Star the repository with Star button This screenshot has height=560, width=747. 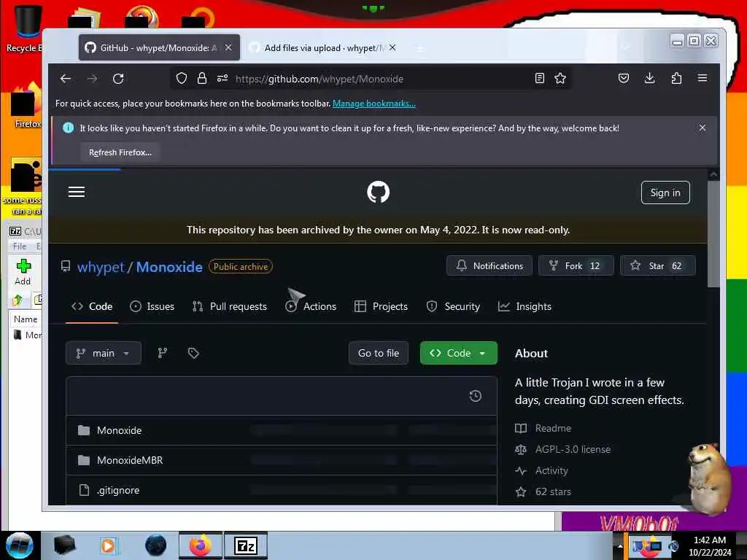[658, 265]
